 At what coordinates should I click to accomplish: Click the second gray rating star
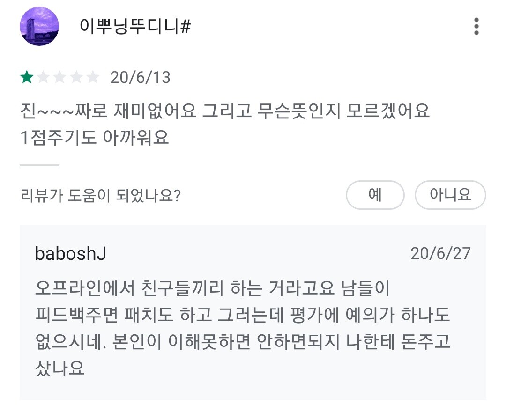click(x=43, y=77)
